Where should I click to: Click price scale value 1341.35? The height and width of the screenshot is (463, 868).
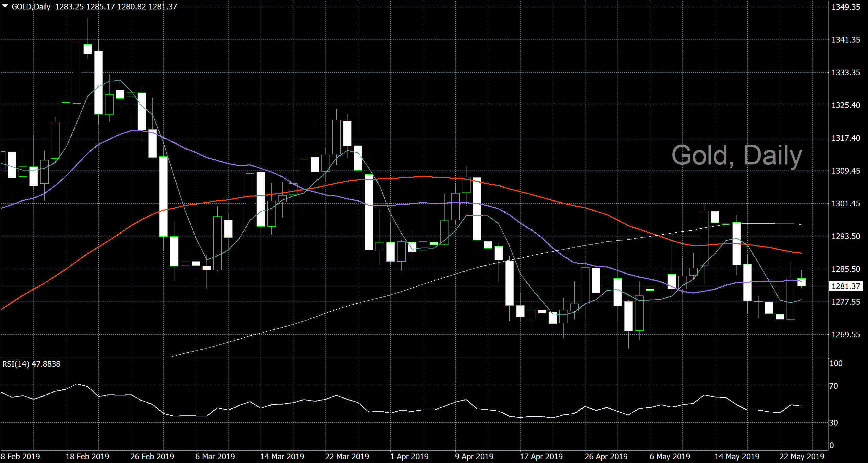tap(846, 40)
